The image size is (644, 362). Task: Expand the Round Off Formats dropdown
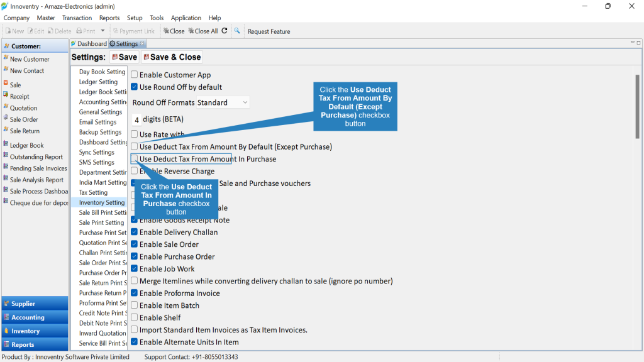(223, 102)
